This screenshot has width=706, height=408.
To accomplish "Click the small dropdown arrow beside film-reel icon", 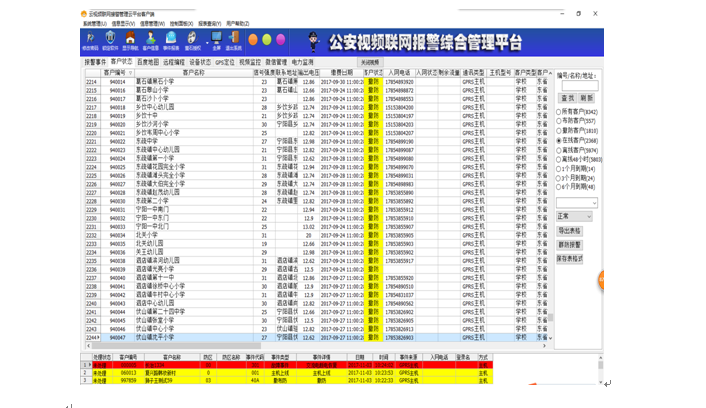I will [x=207, y=43].
